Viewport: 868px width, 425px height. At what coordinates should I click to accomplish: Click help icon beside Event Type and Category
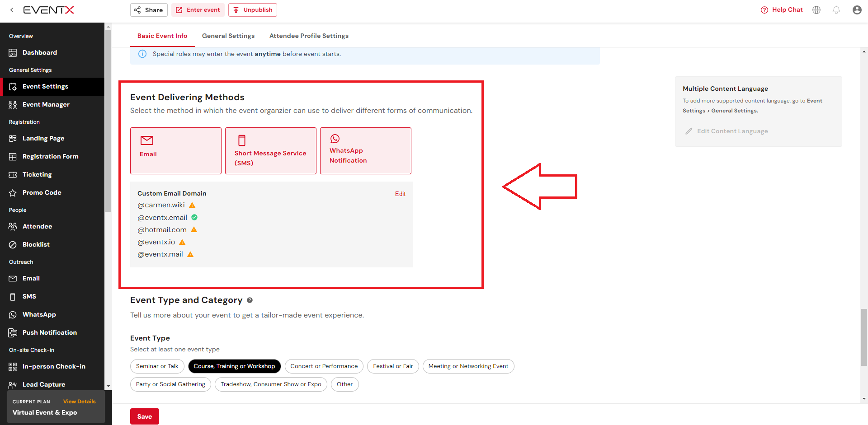(250, 300)
